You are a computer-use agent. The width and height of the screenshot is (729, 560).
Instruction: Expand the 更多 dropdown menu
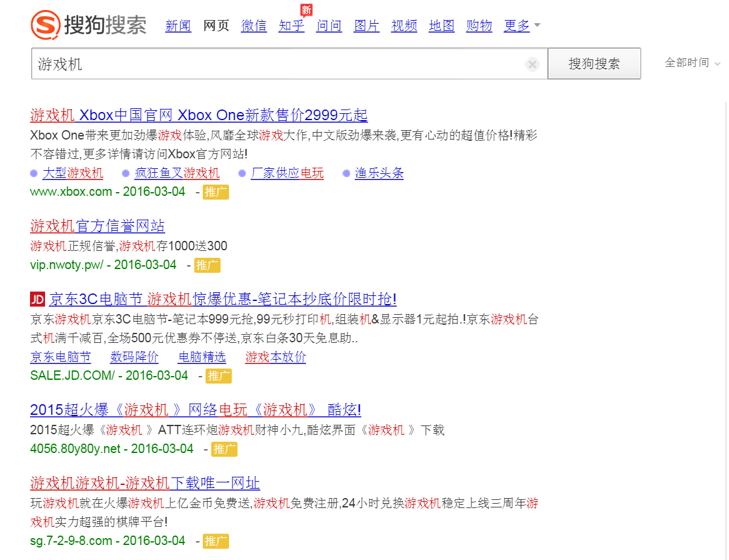[522, 26]
